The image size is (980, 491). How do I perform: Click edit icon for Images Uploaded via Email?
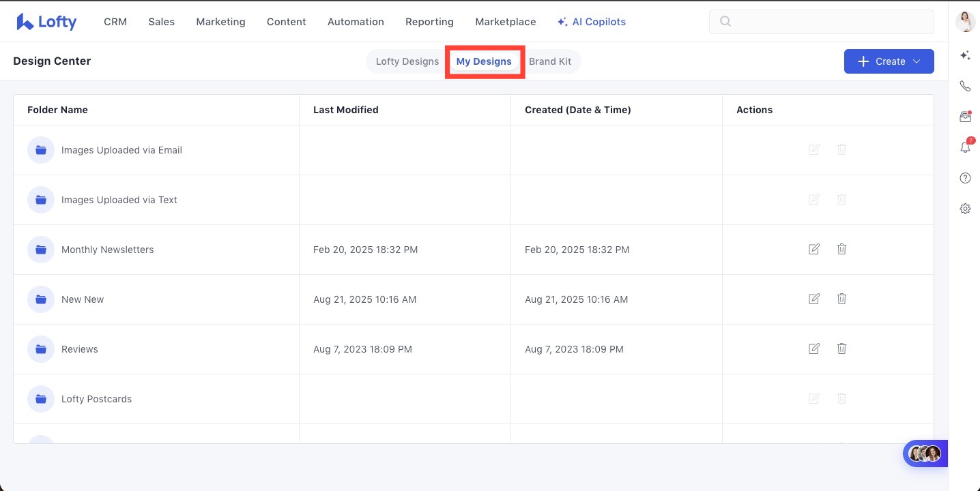814,149
